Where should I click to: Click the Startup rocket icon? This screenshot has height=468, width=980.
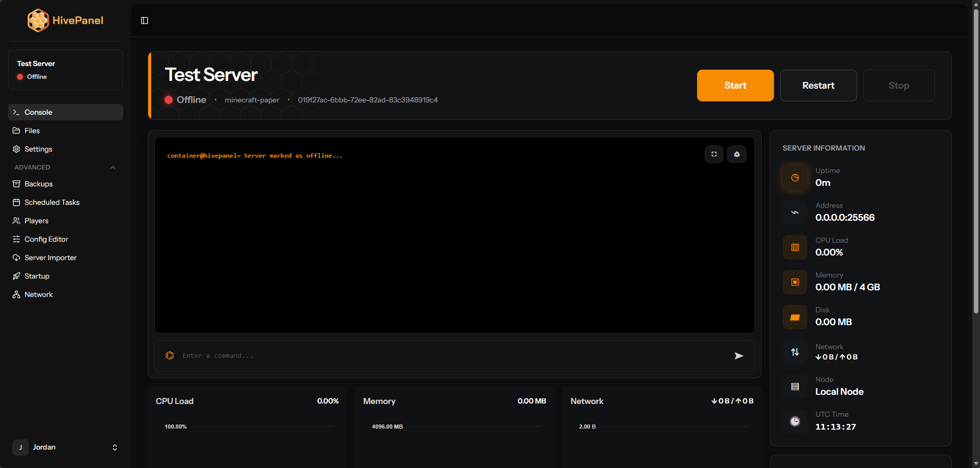(16, 276)
